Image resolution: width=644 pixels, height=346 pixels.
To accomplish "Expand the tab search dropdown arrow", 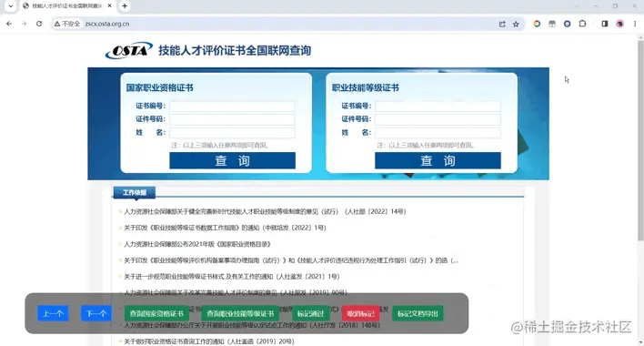I will [10, 5].
